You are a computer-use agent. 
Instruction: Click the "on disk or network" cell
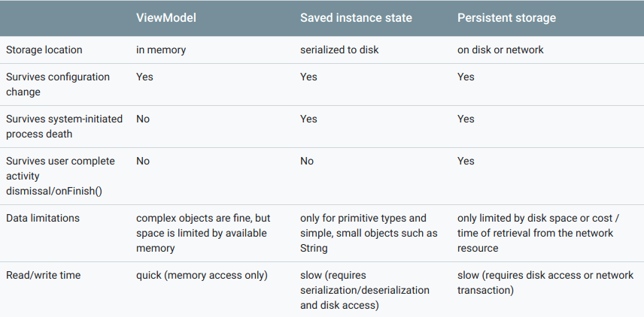click(500, 50)
